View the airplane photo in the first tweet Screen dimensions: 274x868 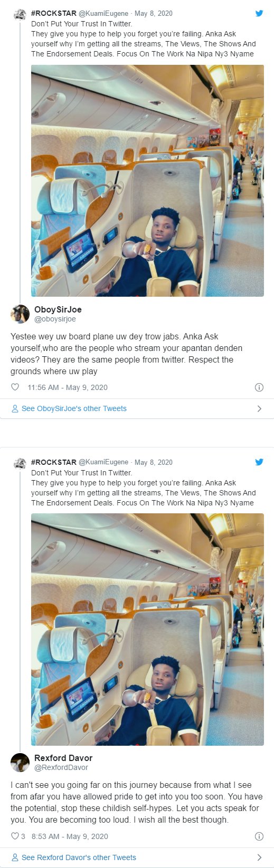(x=147, y=181)
